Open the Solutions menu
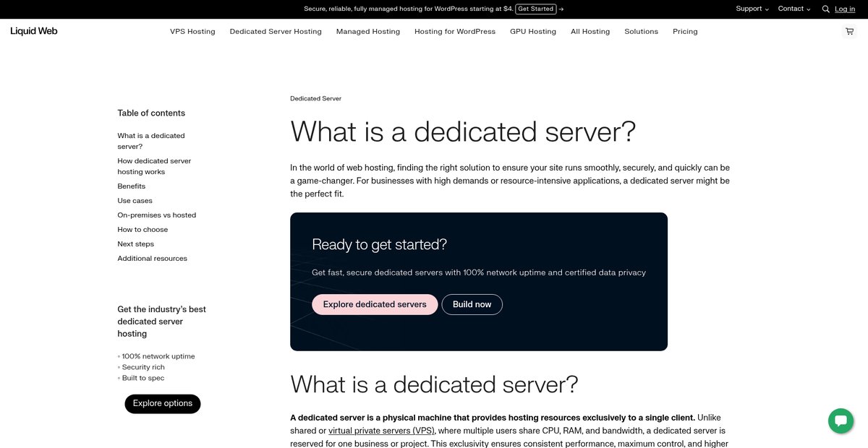 pos(642,32)
